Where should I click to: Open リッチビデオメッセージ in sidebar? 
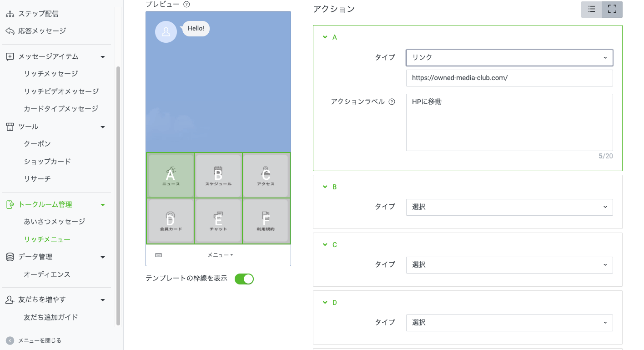click(61, 91)
